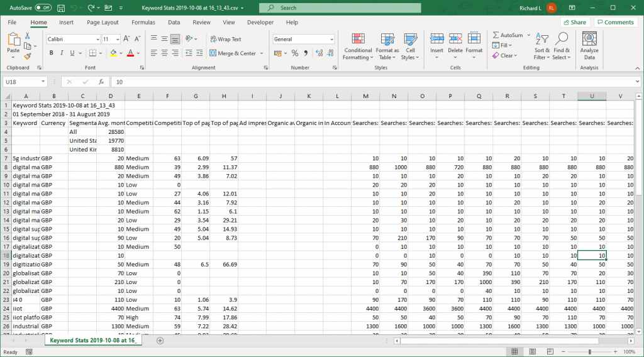Switch to Normal view in status bar
The image size is (644, 357).
click(x=514, y=352)
